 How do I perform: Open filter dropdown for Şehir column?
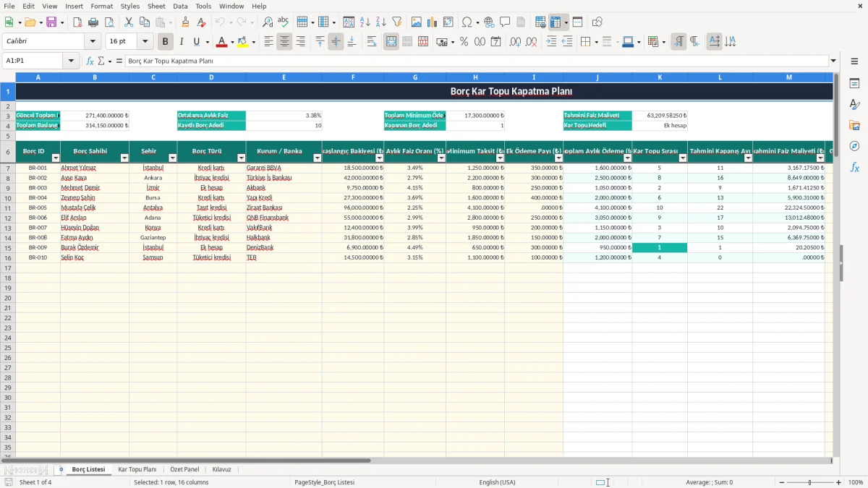click(x=172, y=158)
